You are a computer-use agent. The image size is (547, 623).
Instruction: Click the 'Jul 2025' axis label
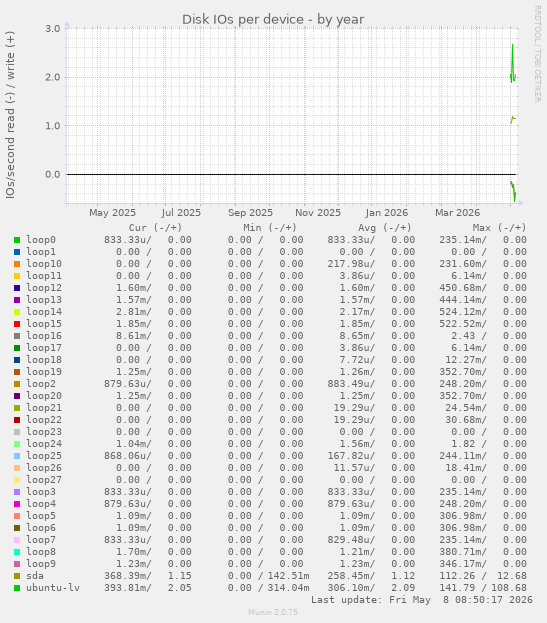point(181,213)
